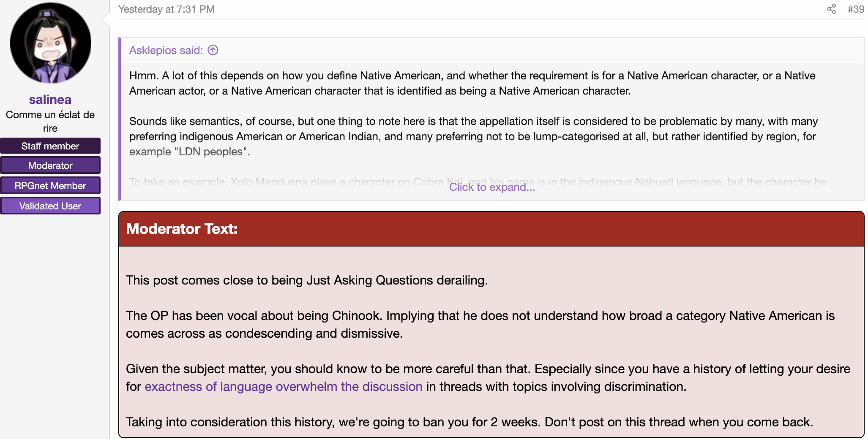Viewport: 868px width, 439px height.
Task: Jump to Asklepios's original post via arrow icon
Action: (x=213, y=50)
